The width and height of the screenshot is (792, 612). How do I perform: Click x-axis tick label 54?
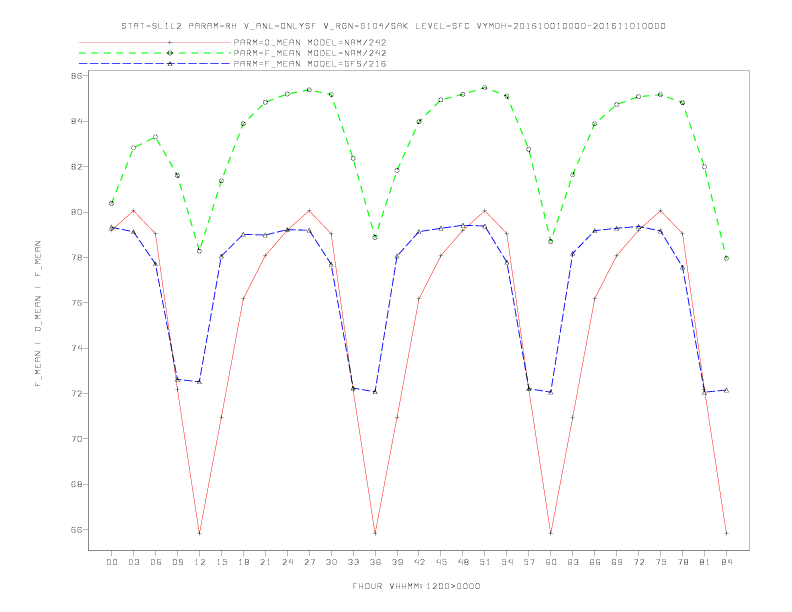tap(507, 562)
